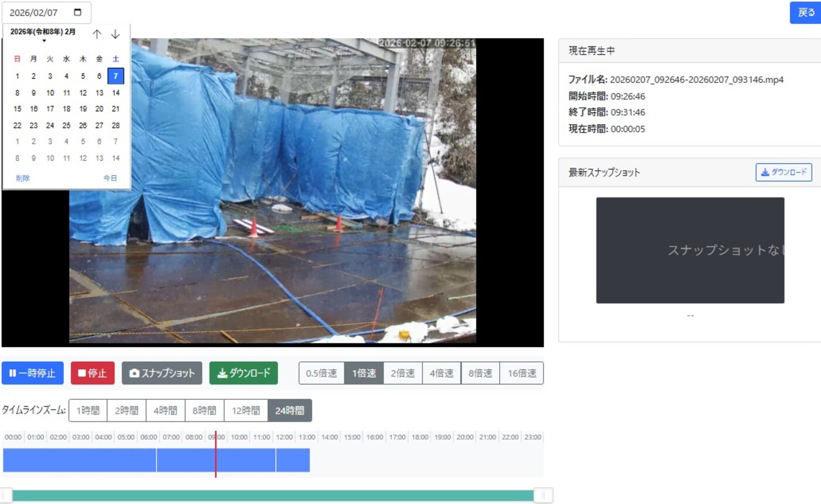Clear the date with 削除 link
This screenshot has width=821, height=504.
[23, 178]
